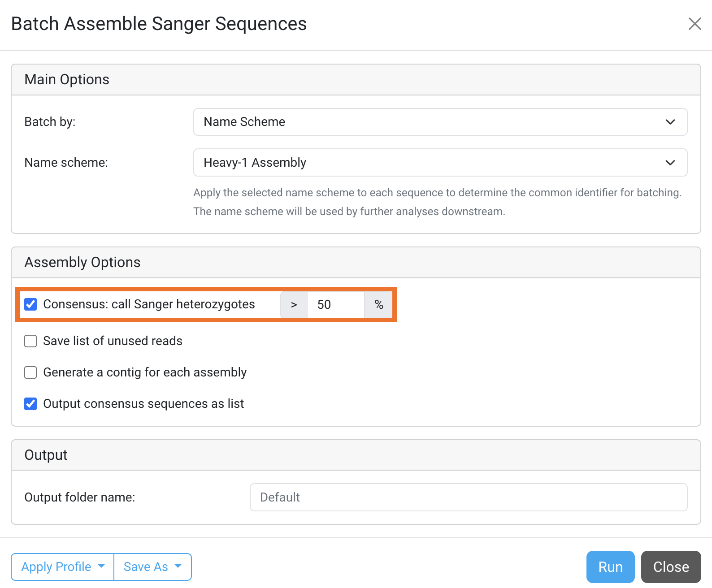Click the Name scheme chevron arrow
Viewport: 712px width, 588px height.
(670, 163)
